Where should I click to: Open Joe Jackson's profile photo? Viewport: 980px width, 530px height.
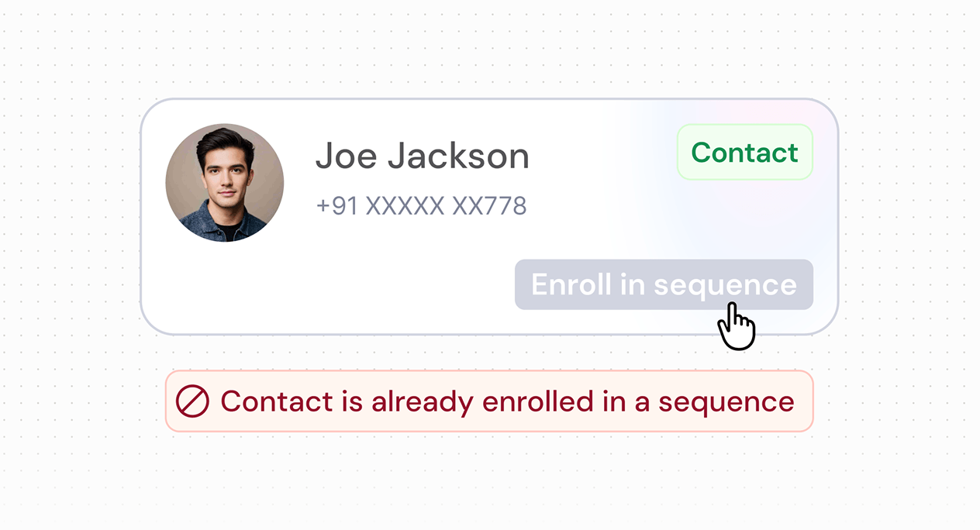pyautogui.click(x=225, y=184)
